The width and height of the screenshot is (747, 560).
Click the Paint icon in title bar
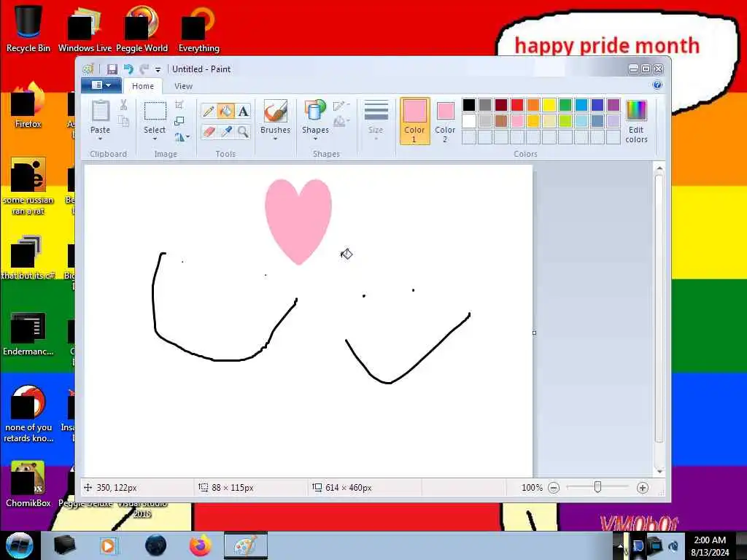click(88, 69)
